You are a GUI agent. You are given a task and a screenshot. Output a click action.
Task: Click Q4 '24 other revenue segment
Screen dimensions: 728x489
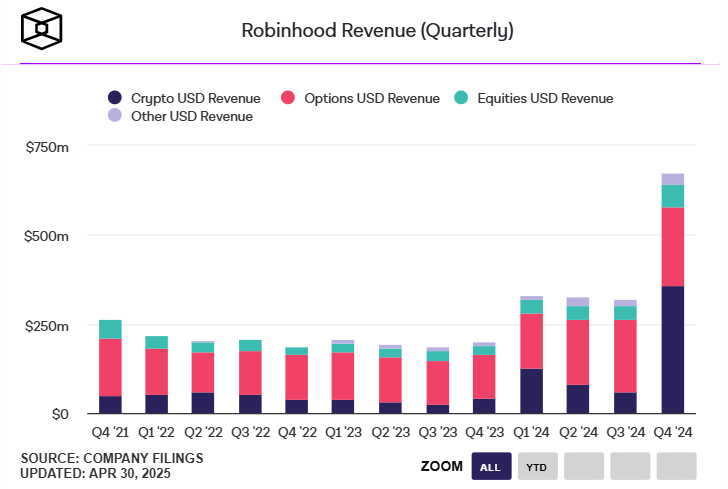click(672, 179)
